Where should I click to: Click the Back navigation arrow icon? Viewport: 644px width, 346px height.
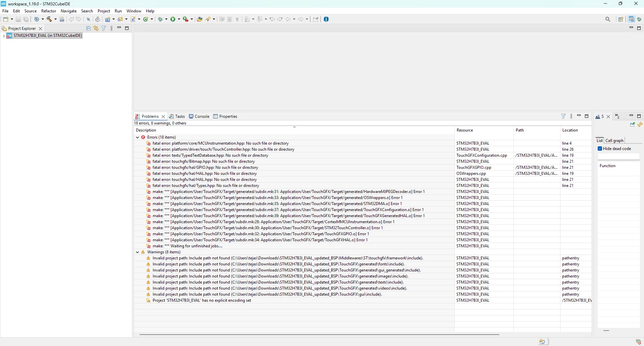click(288, 19)
